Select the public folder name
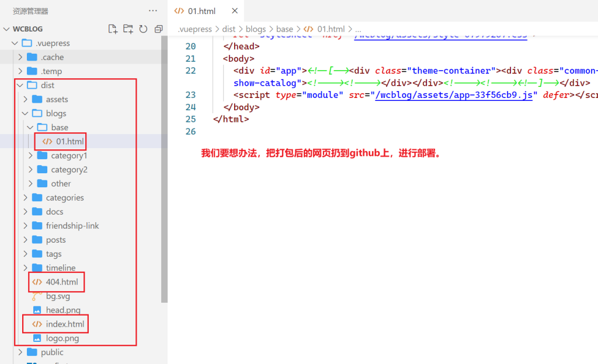This screenshot has height=364, width=598. [52, 352]
